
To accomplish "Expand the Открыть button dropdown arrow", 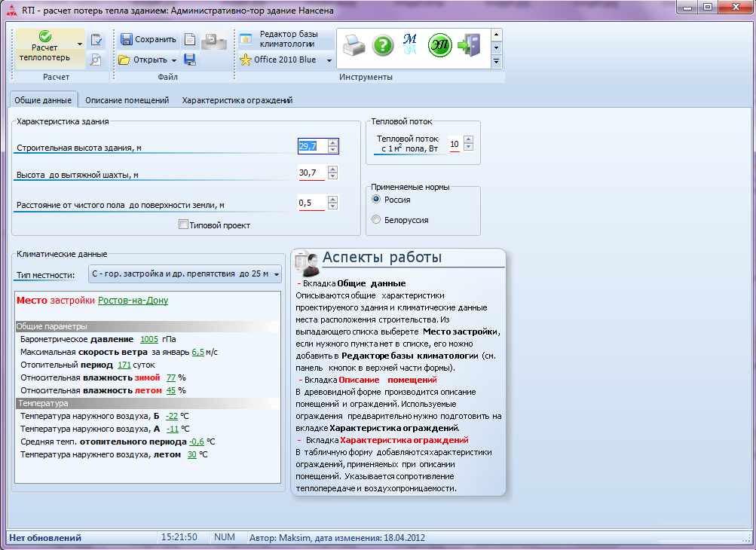I will (x=173, y=60).
